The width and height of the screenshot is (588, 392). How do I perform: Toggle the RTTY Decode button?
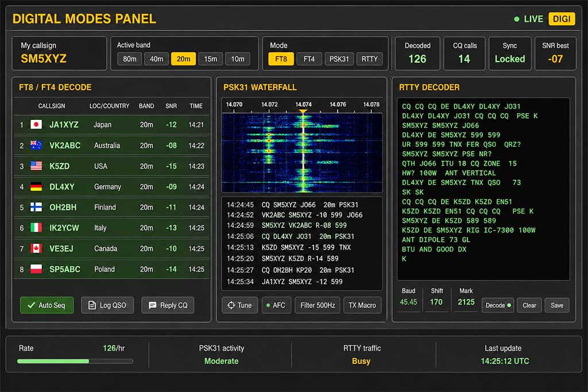coord(498,305)
